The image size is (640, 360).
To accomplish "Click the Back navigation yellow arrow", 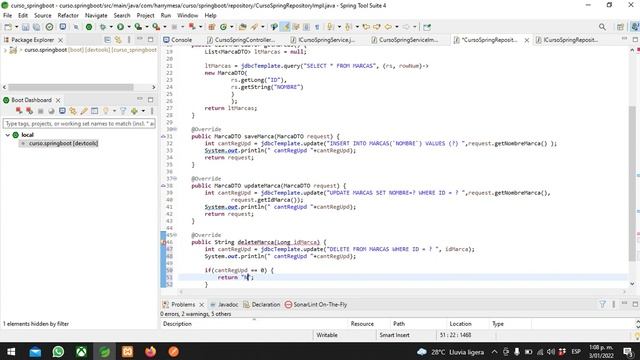I will pos(388,27).
